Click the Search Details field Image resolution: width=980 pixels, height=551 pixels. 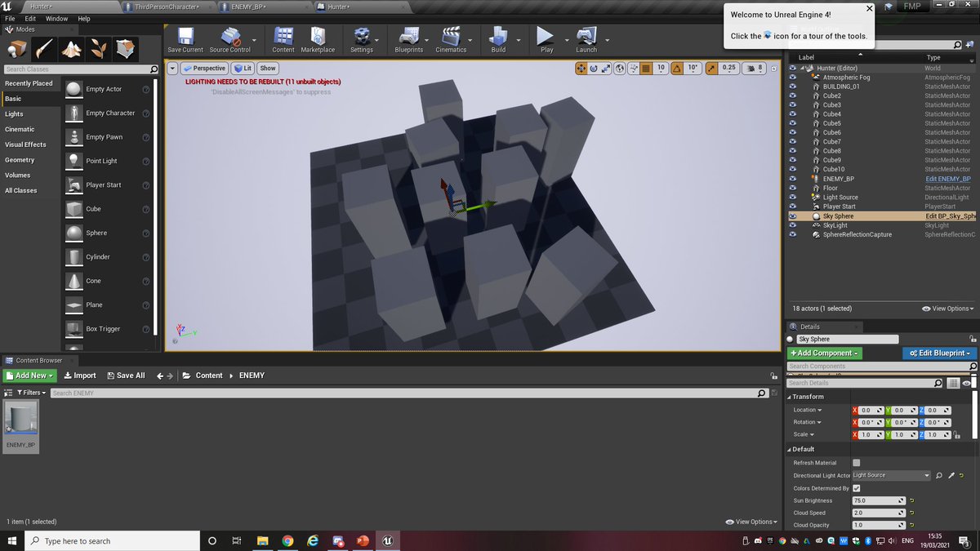click(x=864, y=383)
